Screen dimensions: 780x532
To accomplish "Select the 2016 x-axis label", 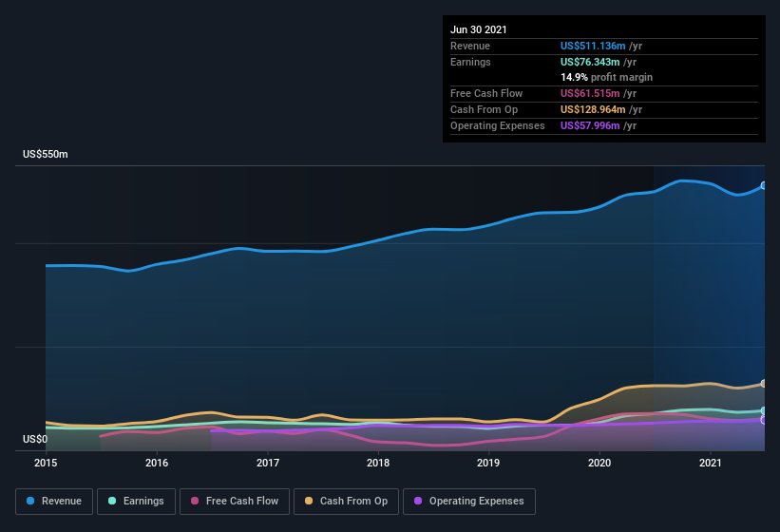I will coord(157,463).
